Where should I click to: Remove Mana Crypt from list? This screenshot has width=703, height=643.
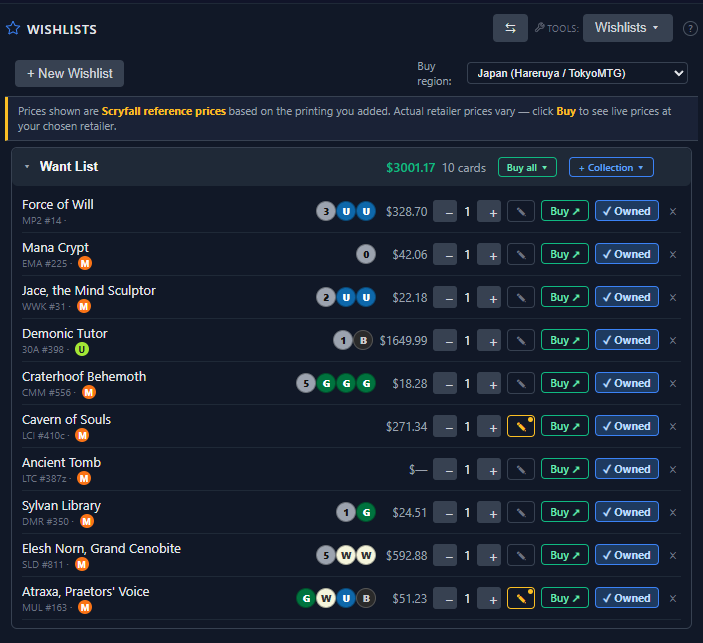tap(673, 255)
